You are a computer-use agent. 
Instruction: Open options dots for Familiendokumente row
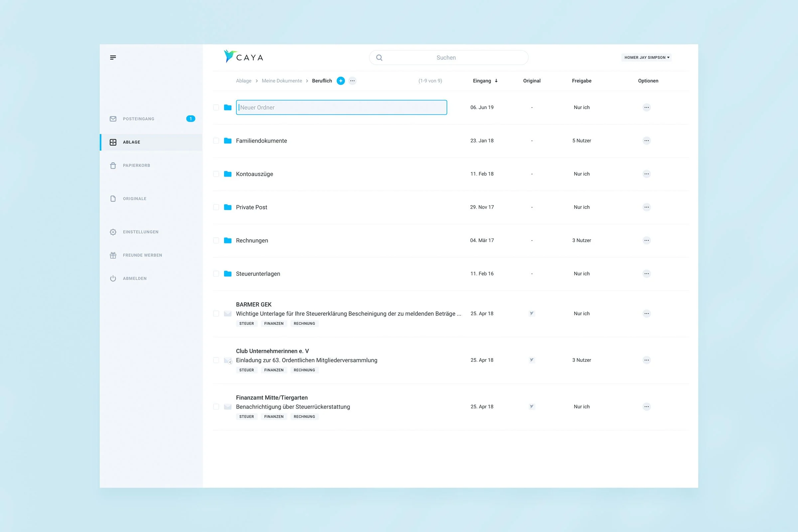pos(646,140)
